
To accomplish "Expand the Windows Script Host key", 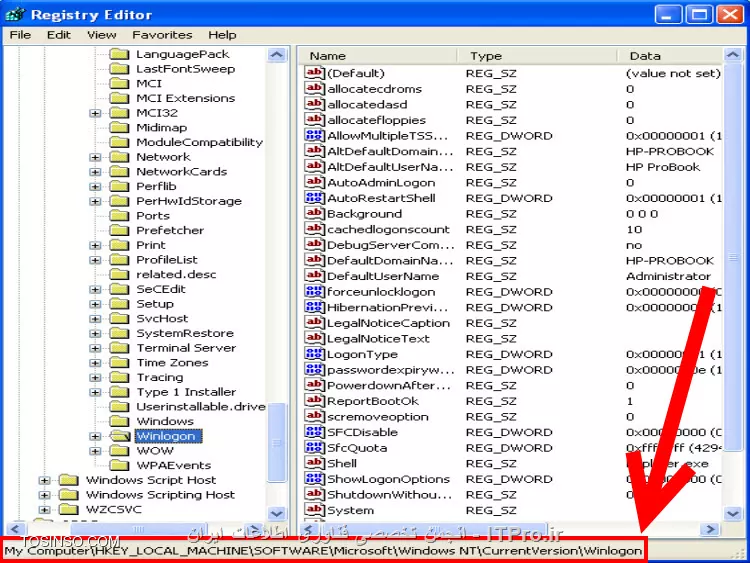I will tap(44, 480).
